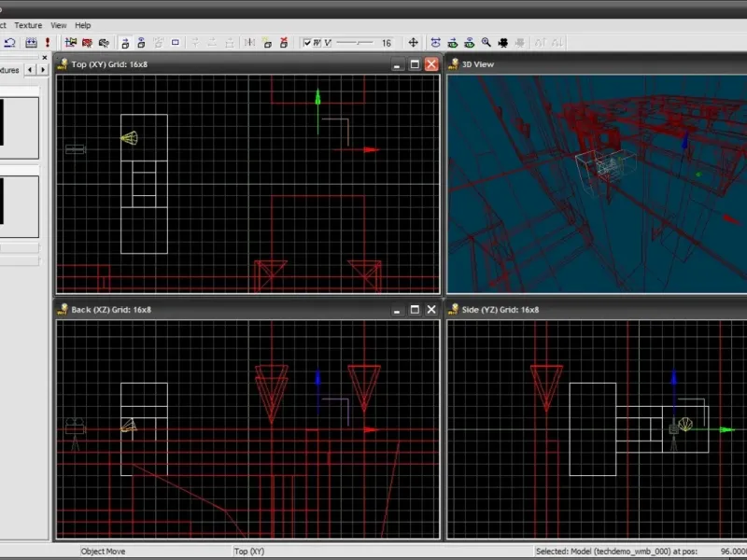Click the delete-object icon with red X
The image size is (747, 560).
click(284, 43)
